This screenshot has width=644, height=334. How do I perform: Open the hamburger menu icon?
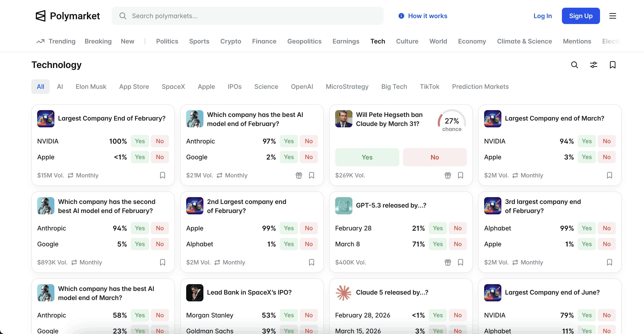pyautogui.click(x=612, y=16)
